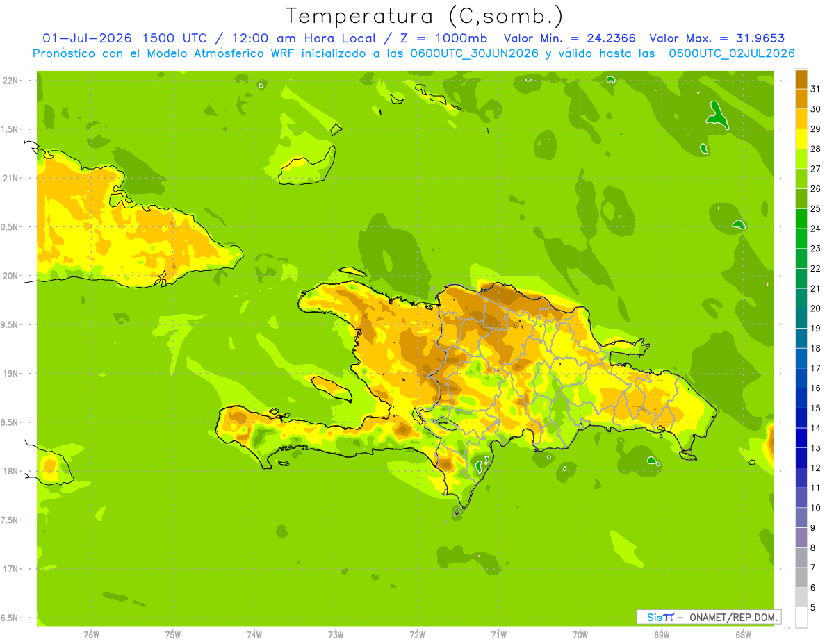Click the legend value 28
This screenshot has width=834, height=644.
pyautogui.click(x=816, y=149)
